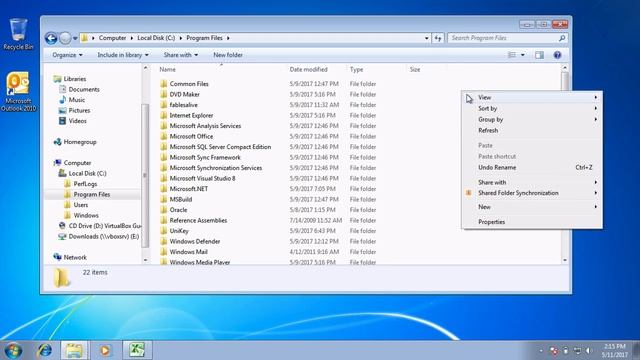Expand the Local Disk (C:) breadcrumb arrow
The height and width of the screenshot is (360, 640).
[x=181, y=38]
